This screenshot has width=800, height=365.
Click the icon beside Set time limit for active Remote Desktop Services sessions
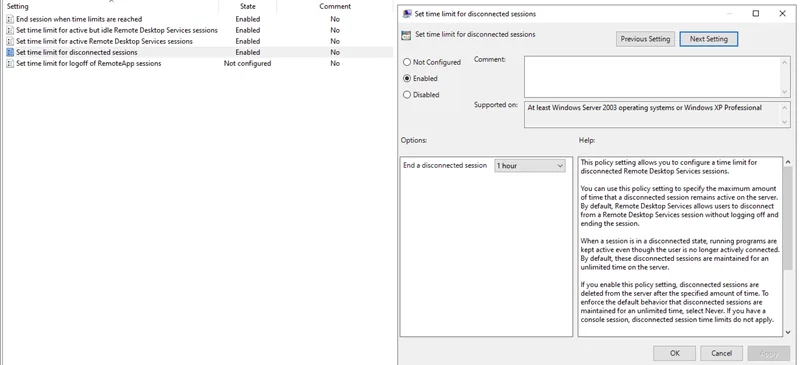click(10, 41)
